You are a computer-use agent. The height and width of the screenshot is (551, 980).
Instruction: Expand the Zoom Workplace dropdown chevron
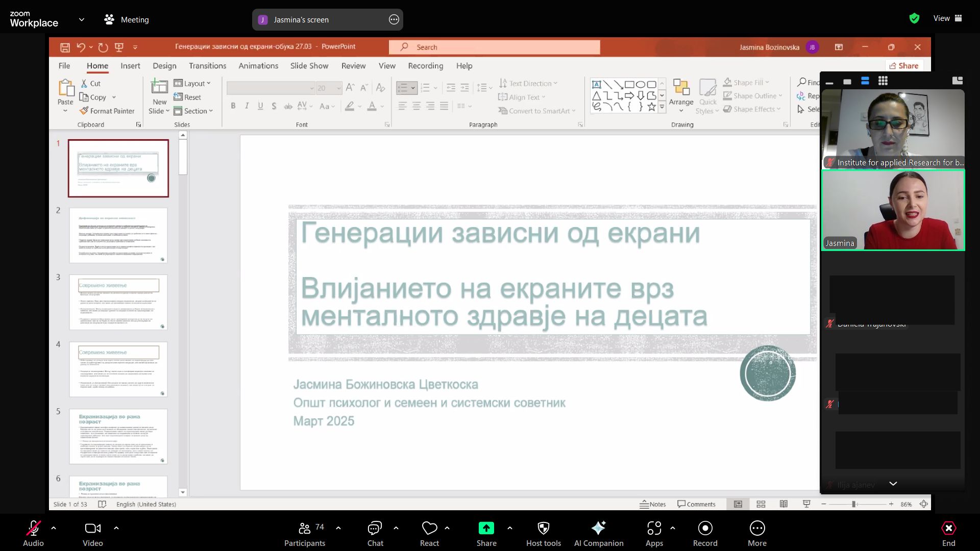pos(82,20)
